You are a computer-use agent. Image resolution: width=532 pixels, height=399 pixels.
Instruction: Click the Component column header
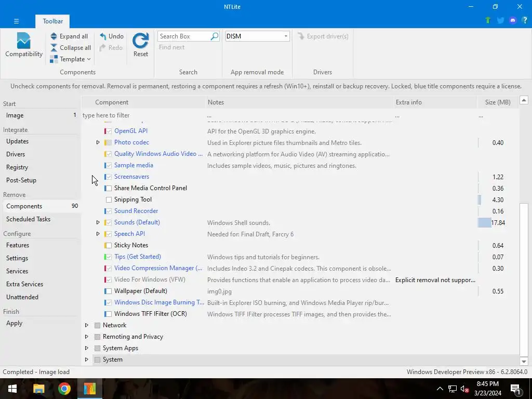(144, 102)
